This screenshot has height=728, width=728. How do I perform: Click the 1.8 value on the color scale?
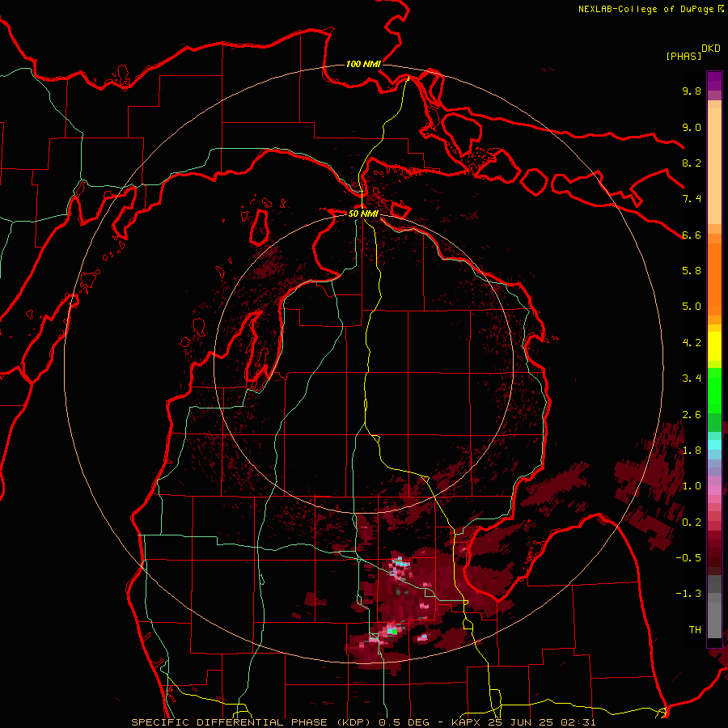pyautogui.click(x=692, y=451)
